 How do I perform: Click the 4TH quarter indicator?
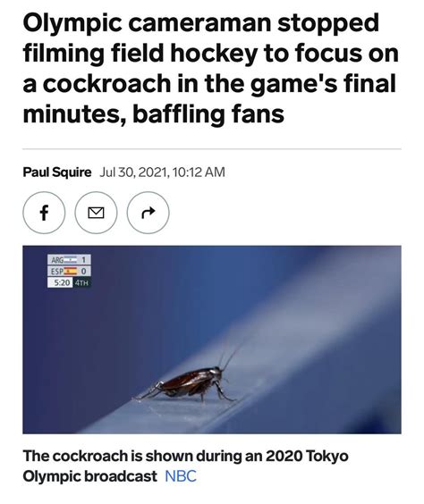pos(82,283)
